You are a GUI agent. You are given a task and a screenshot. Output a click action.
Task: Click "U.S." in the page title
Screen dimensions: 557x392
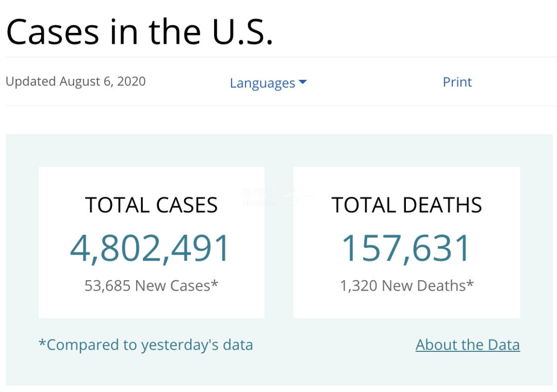click(x=242, y=32)
